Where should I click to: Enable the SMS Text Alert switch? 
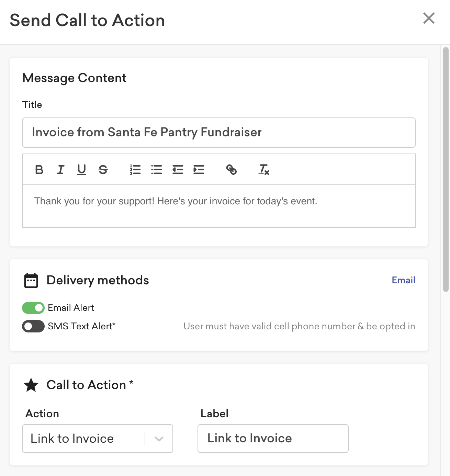33,326
